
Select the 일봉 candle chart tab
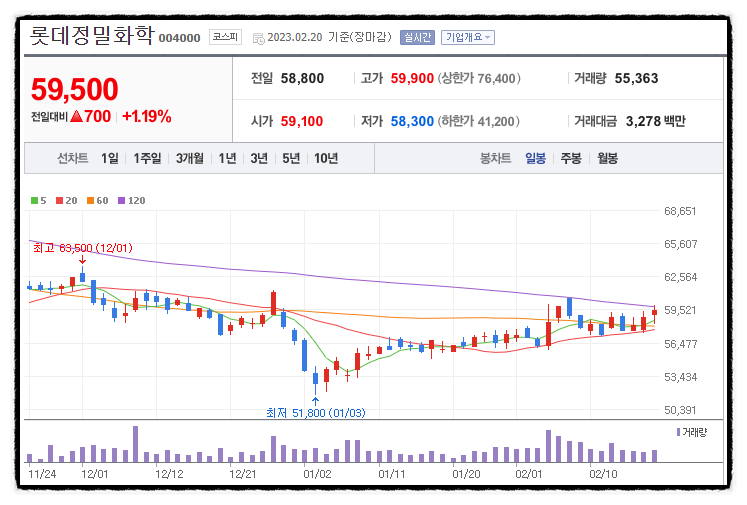tap(535, 158)
